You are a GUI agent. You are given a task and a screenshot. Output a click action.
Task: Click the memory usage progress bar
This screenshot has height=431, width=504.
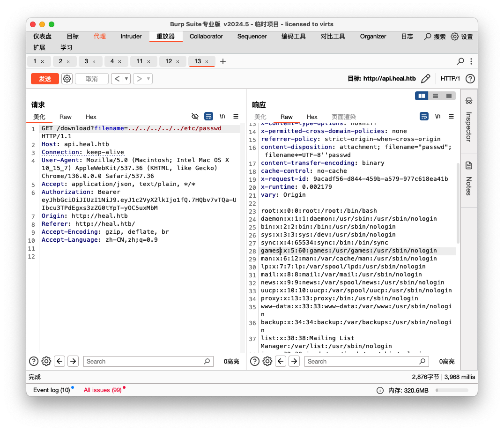(452, 390)
